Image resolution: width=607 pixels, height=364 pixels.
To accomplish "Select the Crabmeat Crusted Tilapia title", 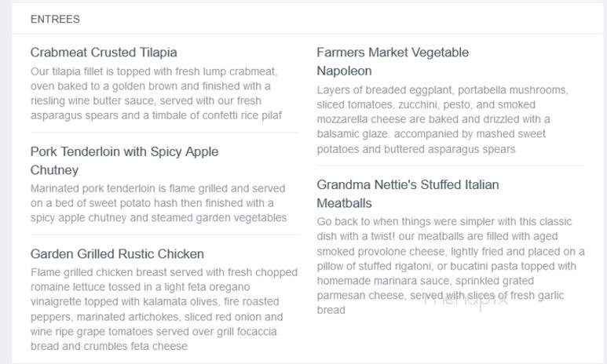I will point(104,53).
